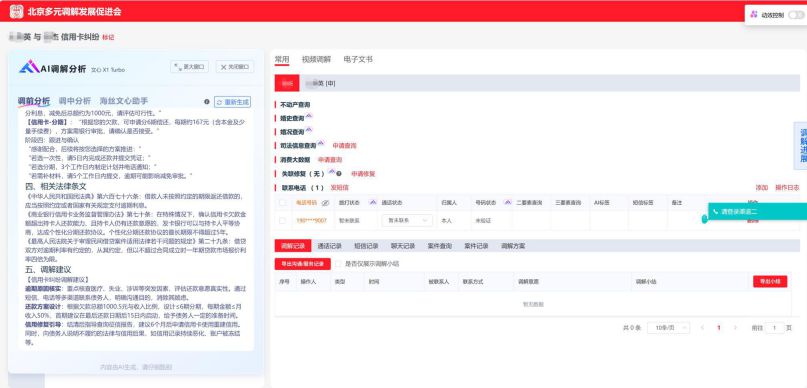Click the AI icon next to 失联修复
The width and height of the screenshot is (807, 388).
[x=331, y=172]
